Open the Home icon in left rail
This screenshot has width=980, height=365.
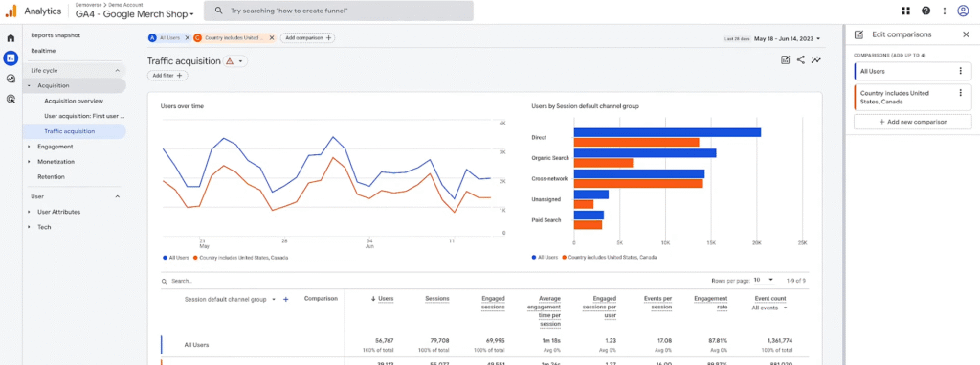pyautogui.click(x=11, y=38)
